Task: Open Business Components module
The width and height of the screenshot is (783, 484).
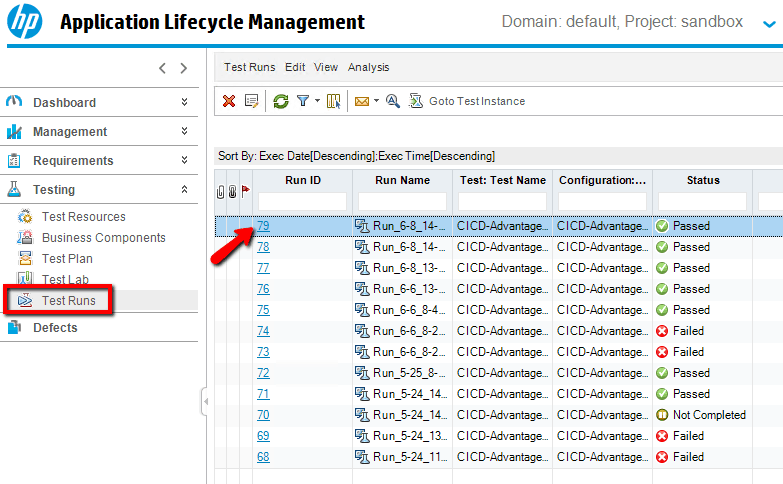Action: pyautogui.click(x=103, y=238)
